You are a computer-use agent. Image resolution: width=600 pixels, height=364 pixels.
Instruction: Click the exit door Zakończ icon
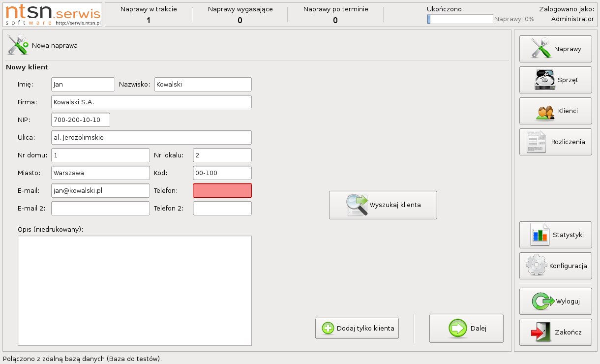pyautogui.click(x=541, y=332)
